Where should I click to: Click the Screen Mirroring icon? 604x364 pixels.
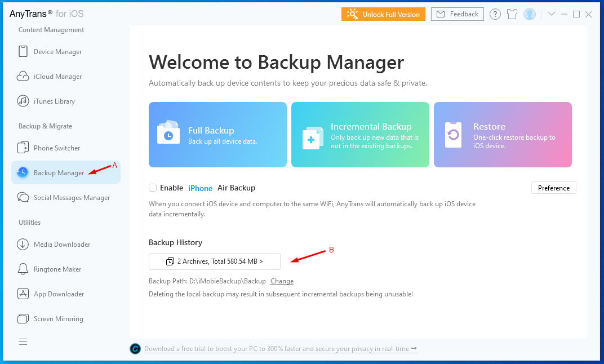pyautogui.click(x=23, y=318)
